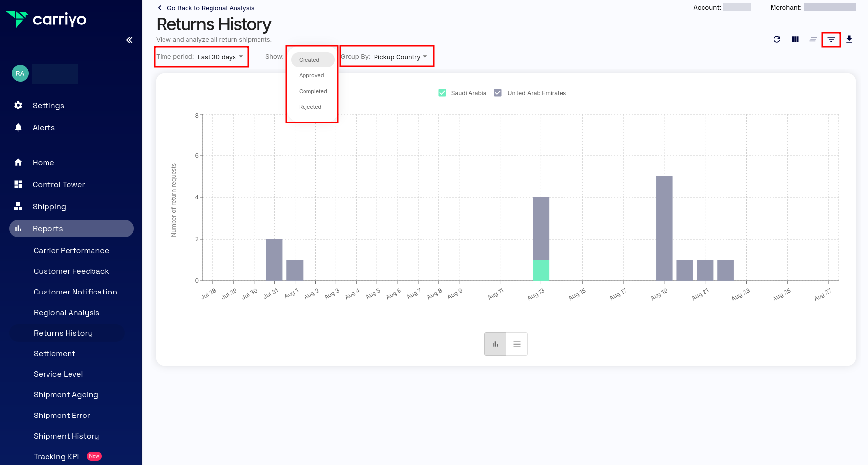Click the tallest bar on Aug 19

664,228
